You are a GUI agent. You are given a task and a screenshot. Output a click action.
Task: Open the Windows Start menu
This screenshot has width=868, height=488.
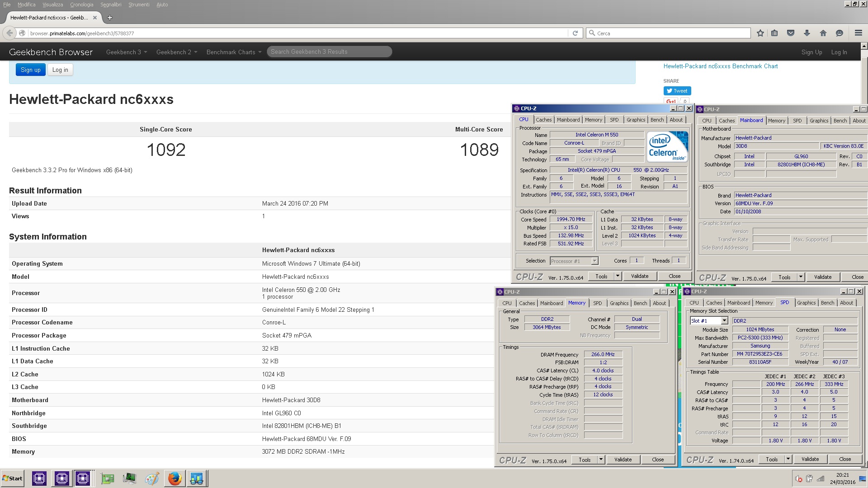(12, 479)
